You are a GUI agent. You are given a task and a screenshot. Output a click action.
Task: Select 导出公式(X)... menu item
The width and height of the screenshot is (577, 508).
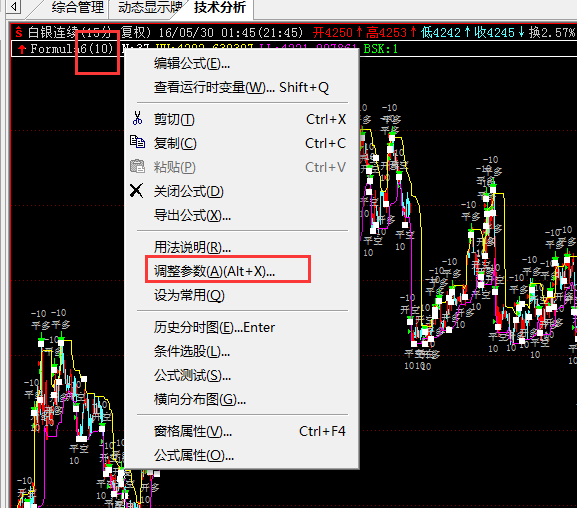243,215
